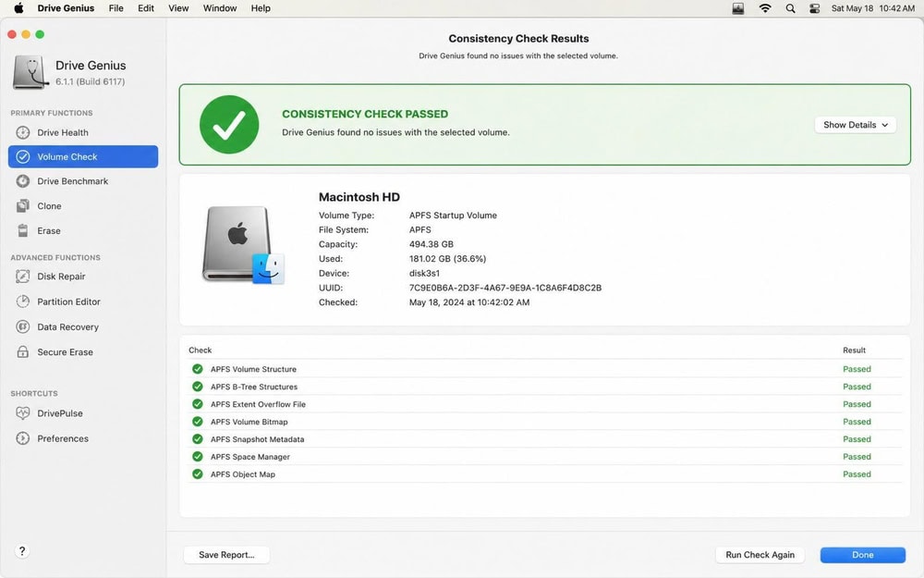The image size is (924, 578).
Task: Click the APFS Volume Bitmap text
Action: click(x=249, y=422)
